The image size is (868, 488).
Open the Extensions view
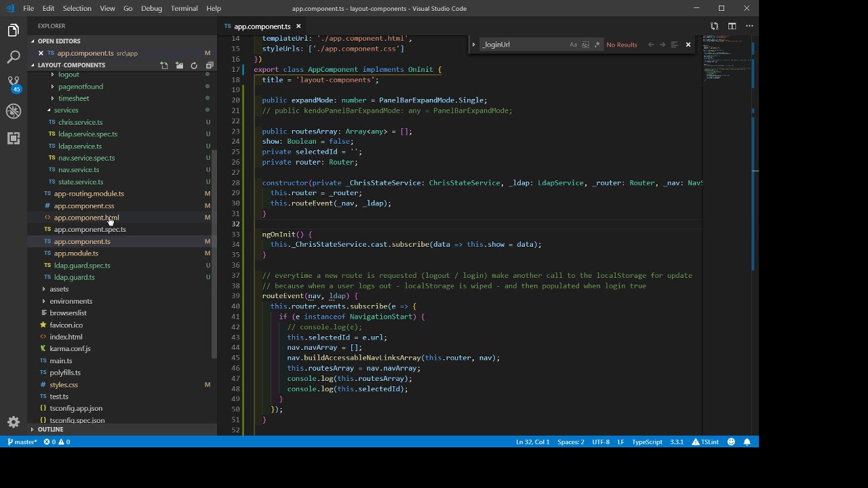[14, 138]
